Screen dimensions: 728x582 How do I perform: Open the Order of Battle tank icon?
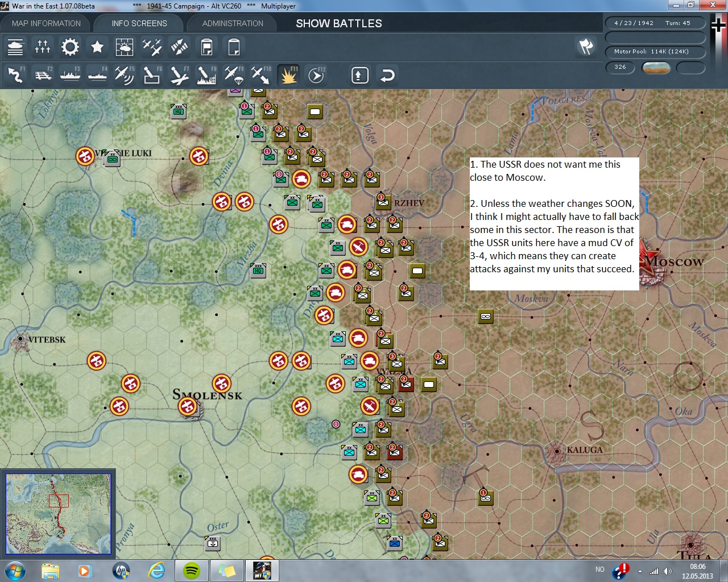[x=15, y=47]
